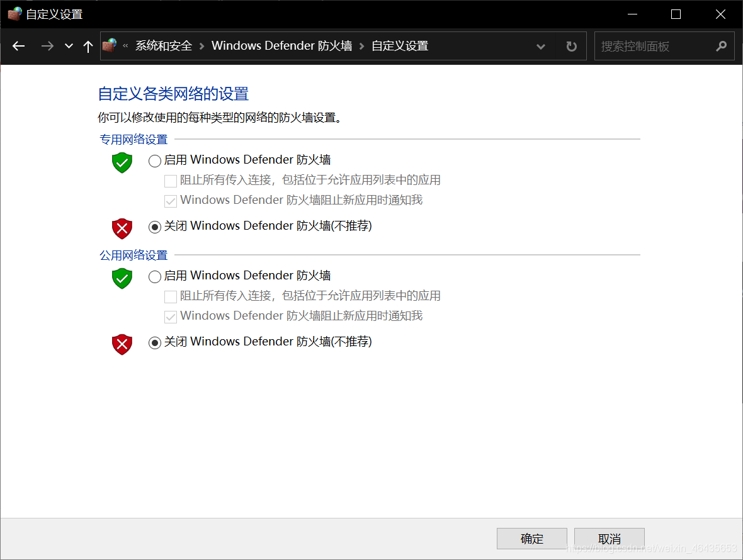Click the 自定义各类网络的设置 page title

point(173,94)
